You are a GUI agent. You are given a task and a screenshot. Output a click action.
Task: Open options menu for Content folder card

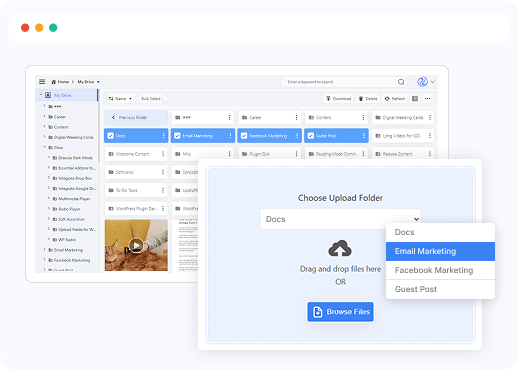tap(363, 117)
